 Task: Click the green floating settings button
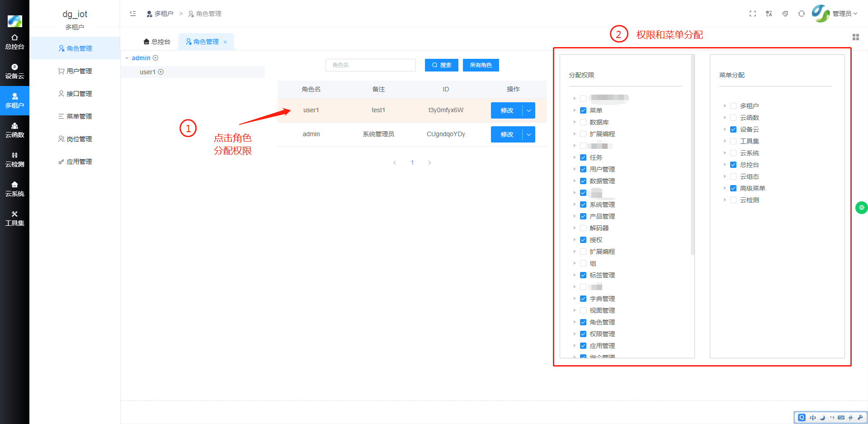click(862, 208)
